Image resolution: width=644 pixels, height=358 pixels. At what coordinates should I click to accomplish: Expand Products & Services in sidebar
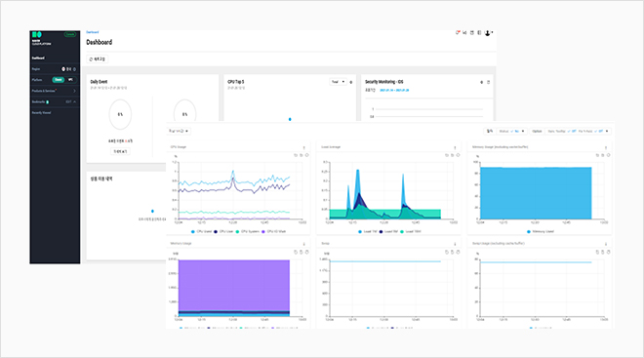click(x=55, y=91)
